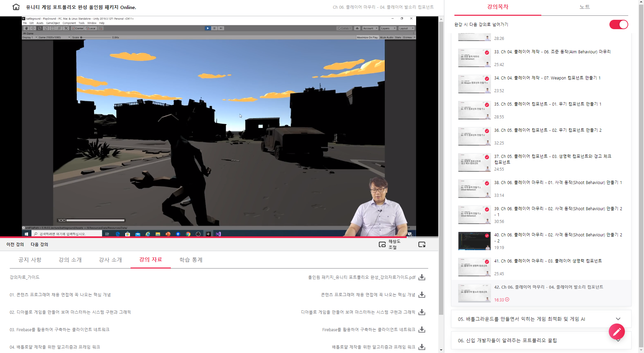
Task: Adjust Unity Game view Scale slider
Action: click(96, 38)
